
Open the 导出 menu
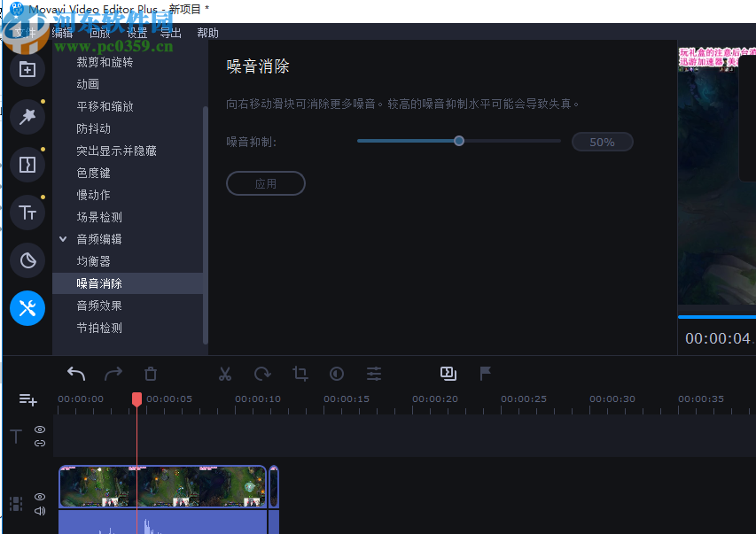[x=170, y=32]
